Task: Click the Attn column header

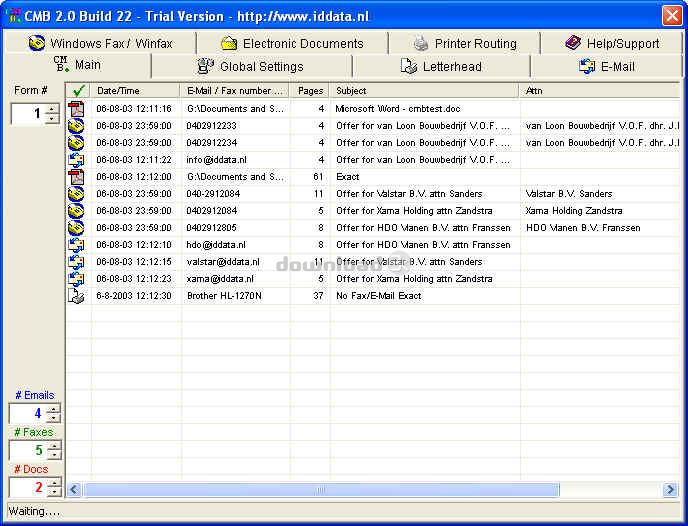Action: click(600, 91)
